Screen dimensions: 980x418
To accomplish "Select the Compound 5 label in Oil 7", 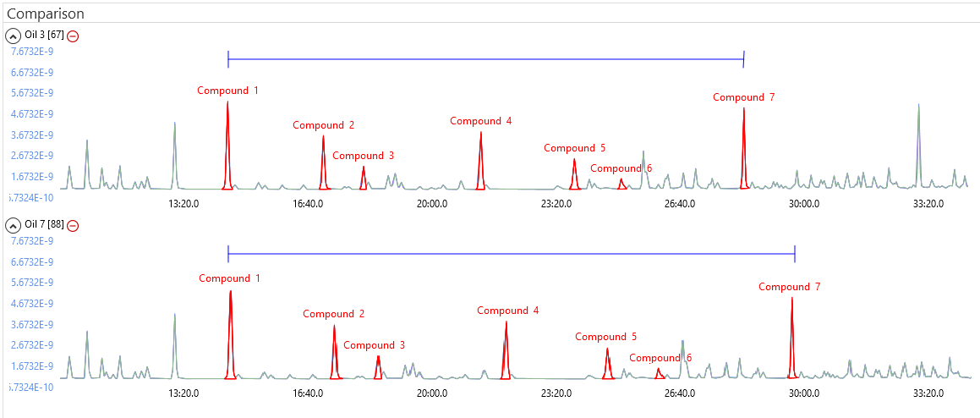I will click(x=605, y=337).
